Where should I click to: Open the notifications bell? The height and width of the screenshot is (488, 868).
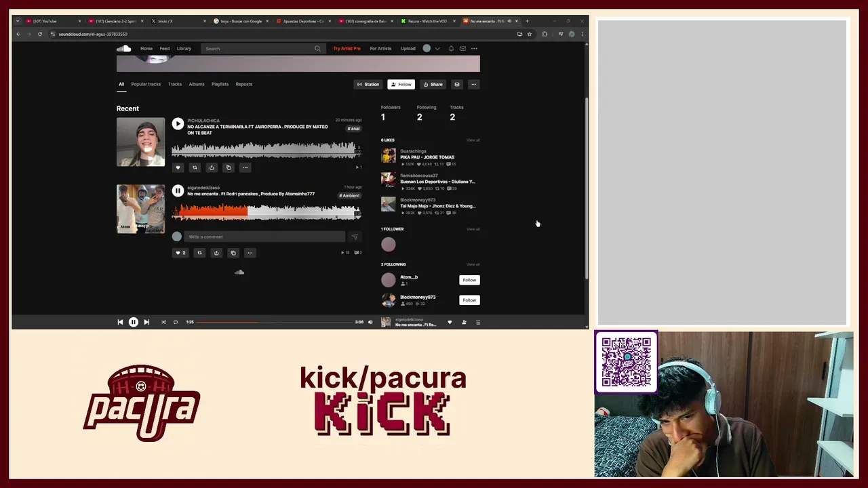point(451,48)
